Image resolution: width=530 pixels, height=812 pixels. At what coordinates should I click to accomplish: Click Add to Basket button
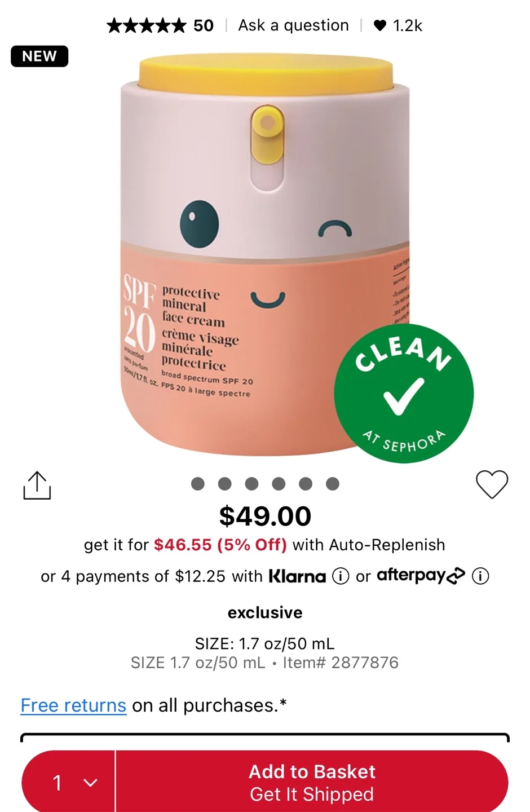point(312,782)
